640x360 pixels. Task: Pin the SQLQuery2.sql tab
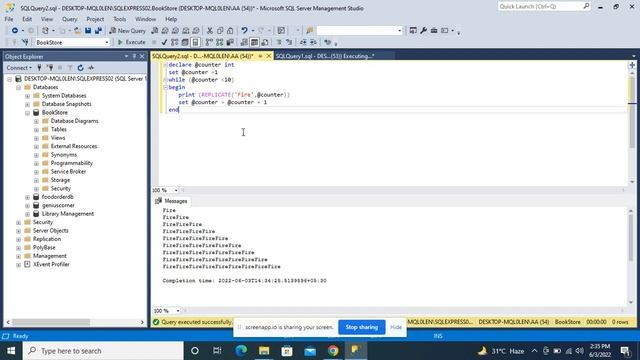[260, 56]
